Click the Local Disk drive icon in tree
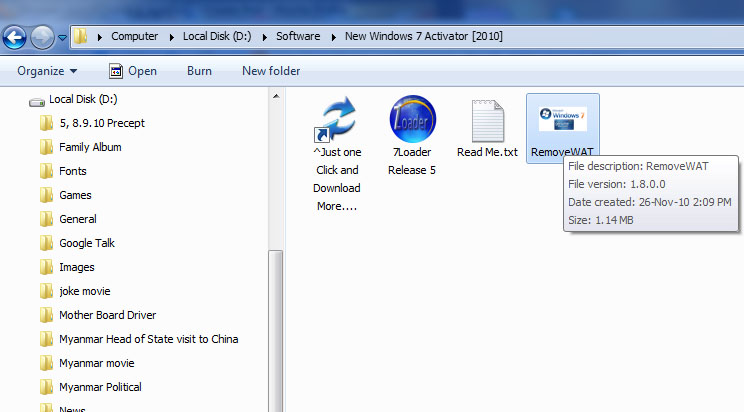Image resolution: width=744 pixels, height=412 pixels. pyautogui.click(x=37, y=101)
